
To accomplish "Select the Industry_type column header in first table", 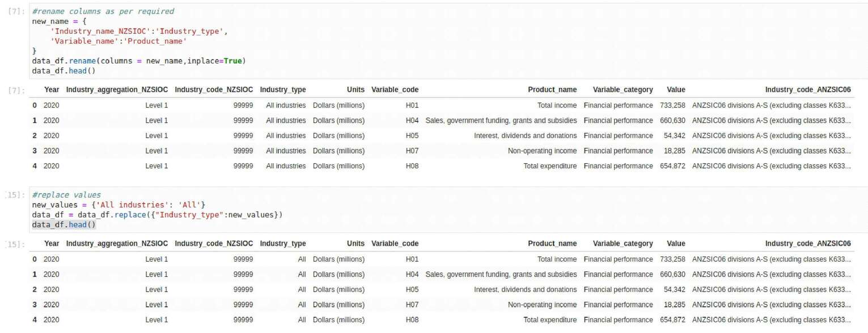I will tap(282, 89).
